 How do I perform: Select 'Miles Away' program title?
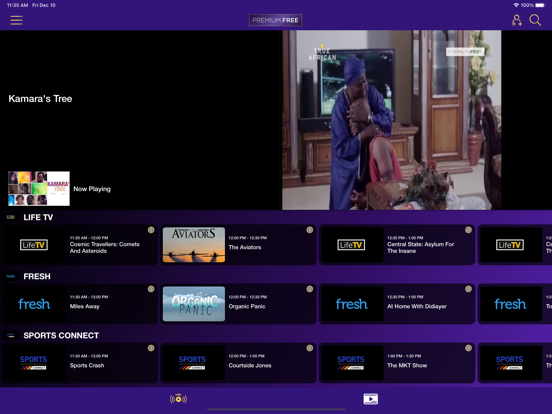coord(84,307)
